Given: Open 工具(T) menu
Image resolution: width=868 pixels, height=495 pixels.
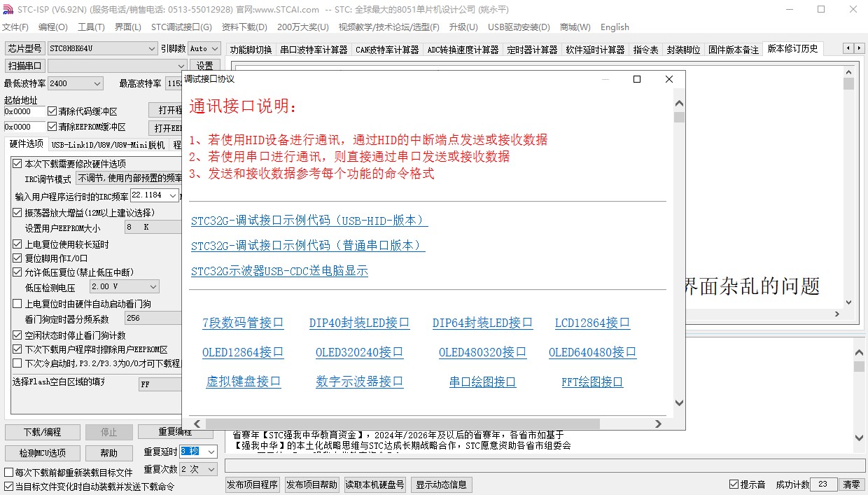Looking at the screenshot, I should pos(91,27).
